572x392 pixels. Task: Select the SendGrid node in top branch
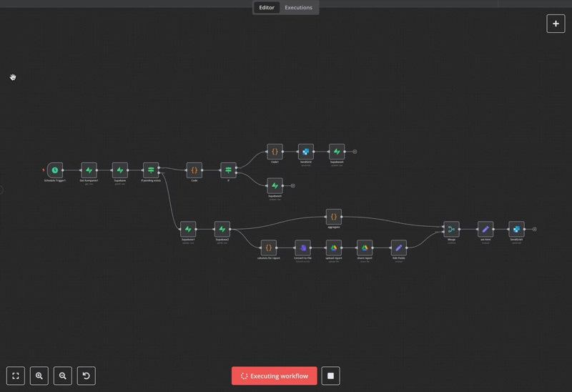305,152
